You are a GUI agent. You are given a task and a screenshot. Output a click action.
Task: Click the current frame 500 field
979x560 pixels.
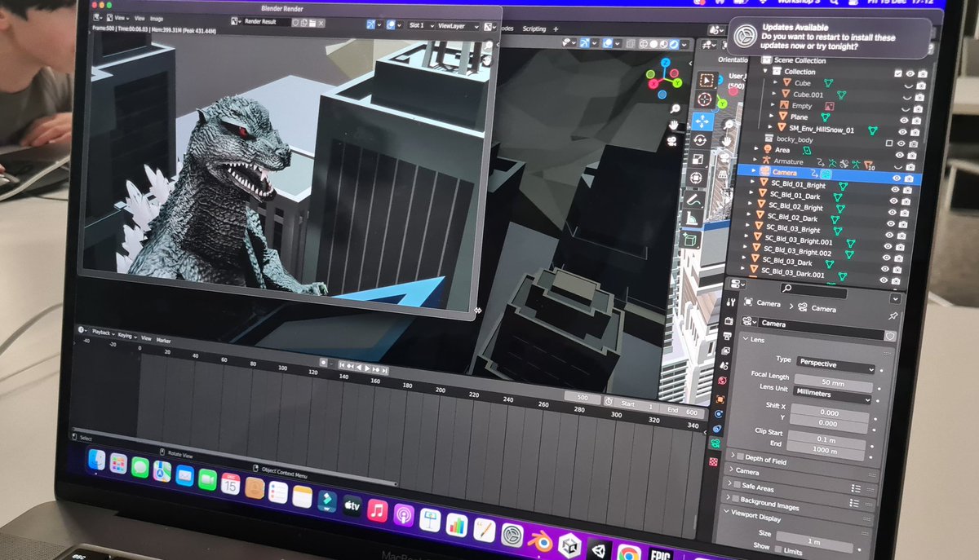(582, 397)
